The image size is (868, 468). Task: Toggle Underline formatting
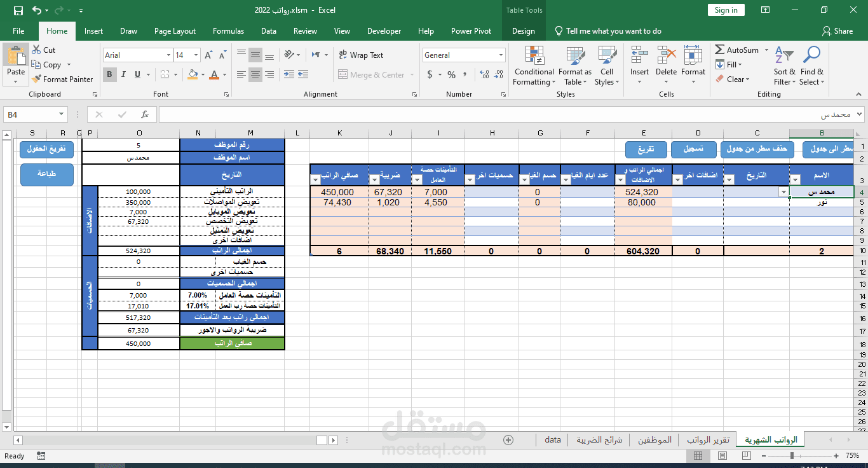pos(139,74)
